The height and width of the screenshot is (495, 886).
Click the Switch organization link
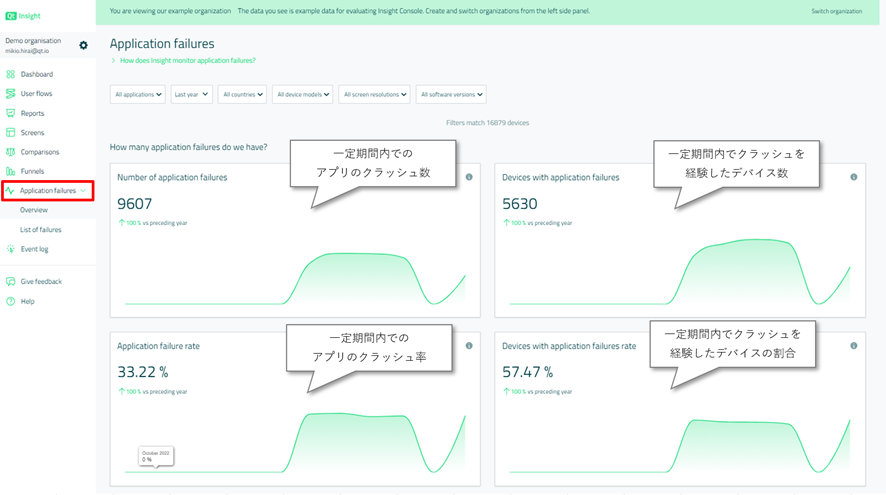coord(836,11)
